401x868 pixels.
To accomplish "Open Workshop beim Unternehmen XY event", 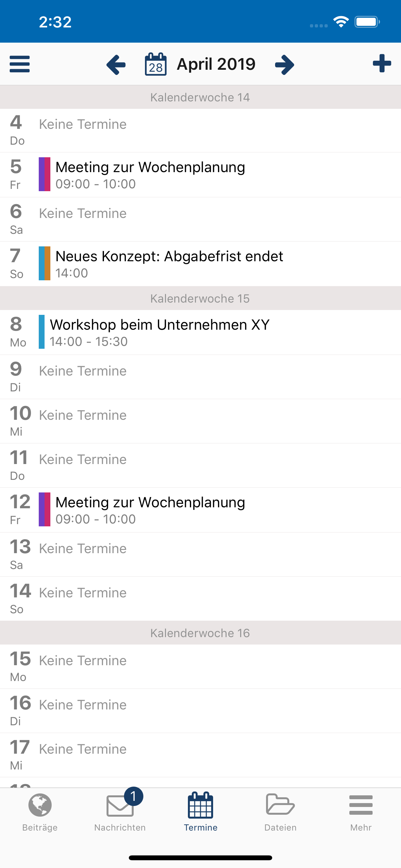I will click(200, 332).
